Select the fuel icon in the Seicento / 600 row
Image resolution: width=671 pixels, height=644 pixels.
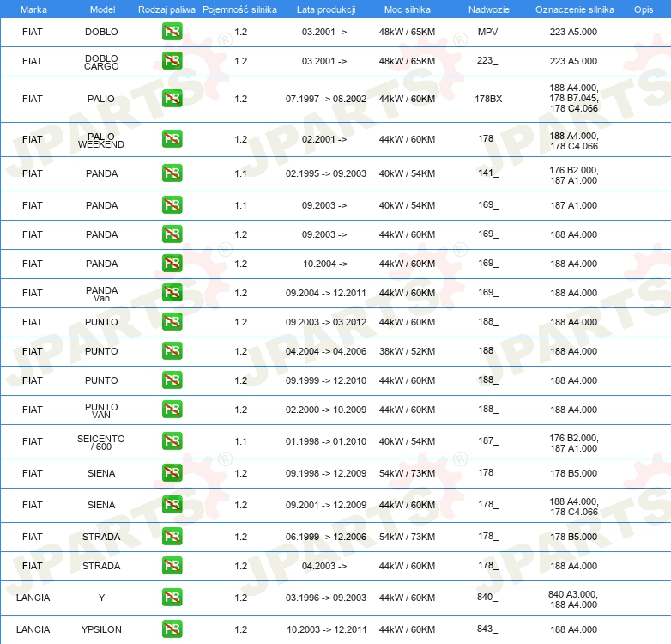tap(172, 441)
